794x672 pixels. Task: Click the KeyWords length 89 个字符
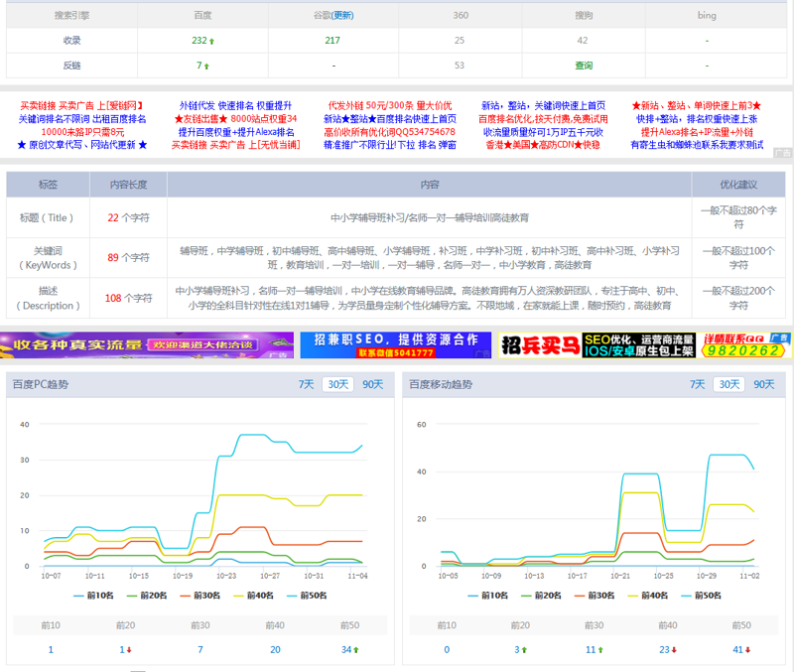tap(128, 258)
